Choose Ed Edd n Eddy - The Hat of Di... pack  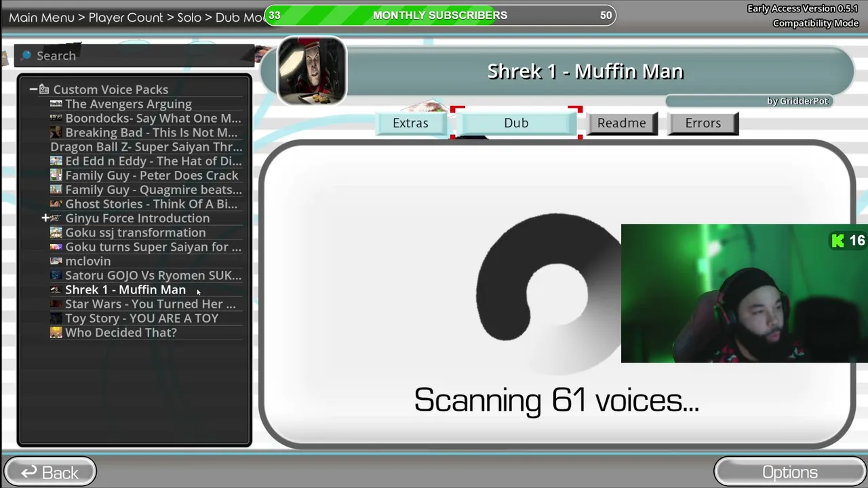coord(153,161)
